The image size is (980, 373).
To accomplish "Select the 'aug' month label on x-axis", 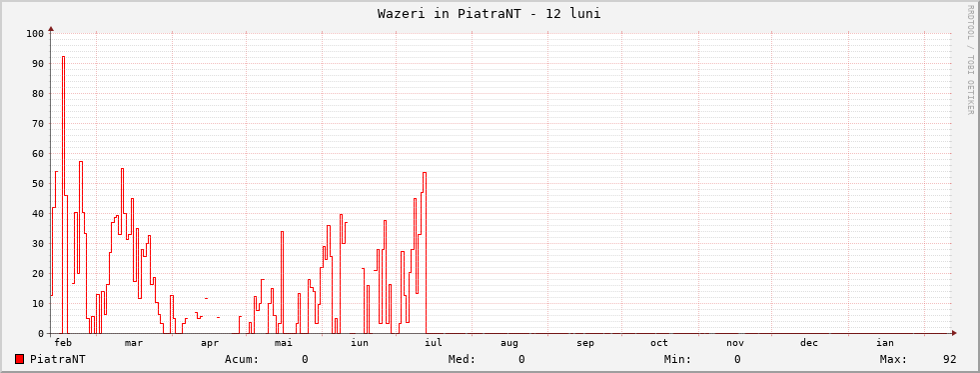I will 509,343.
